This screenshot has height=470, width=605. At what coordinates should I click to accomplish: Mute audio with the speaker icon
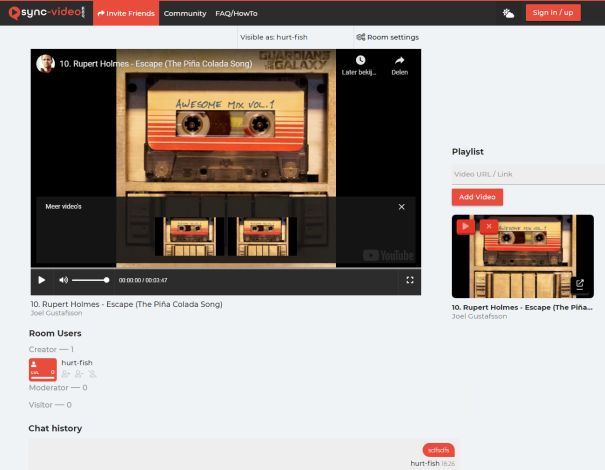click(x=63, y=280)
